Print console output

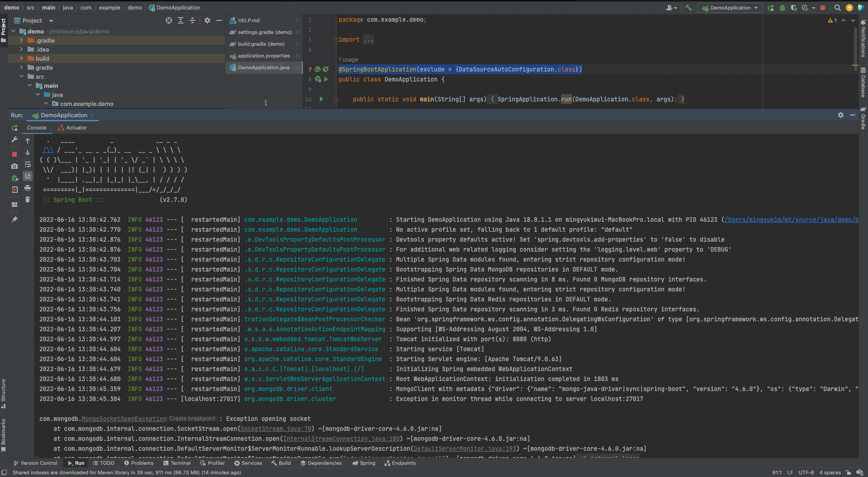[x=28, y=188]
